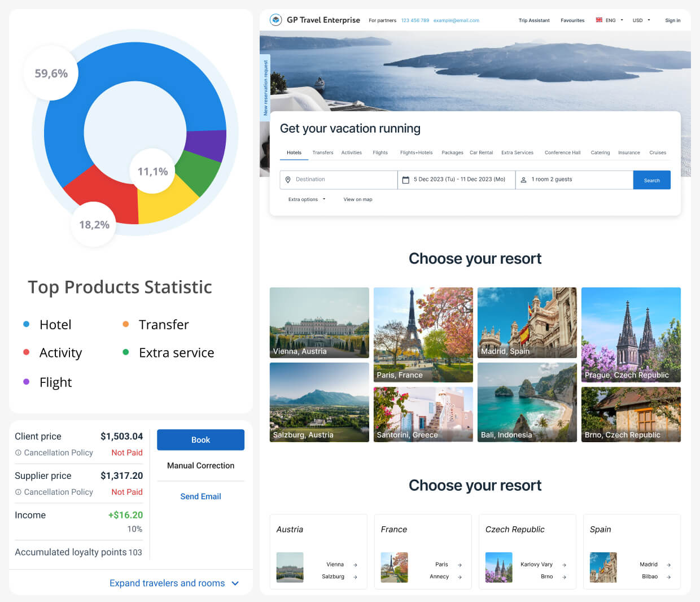Click the GP Travel Enterprise logo icon
Image resolution: width=700 pixels, height=602 pixels.
(x=275, y=20)
